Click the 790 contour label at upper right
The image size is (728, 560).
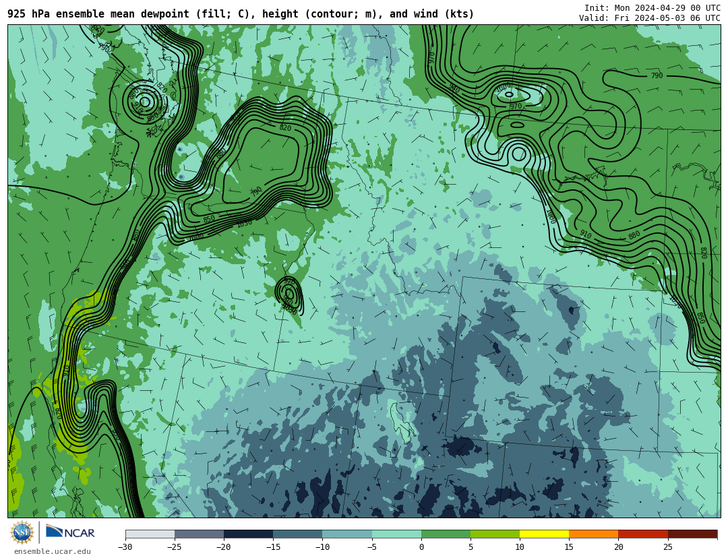[657, 75]
